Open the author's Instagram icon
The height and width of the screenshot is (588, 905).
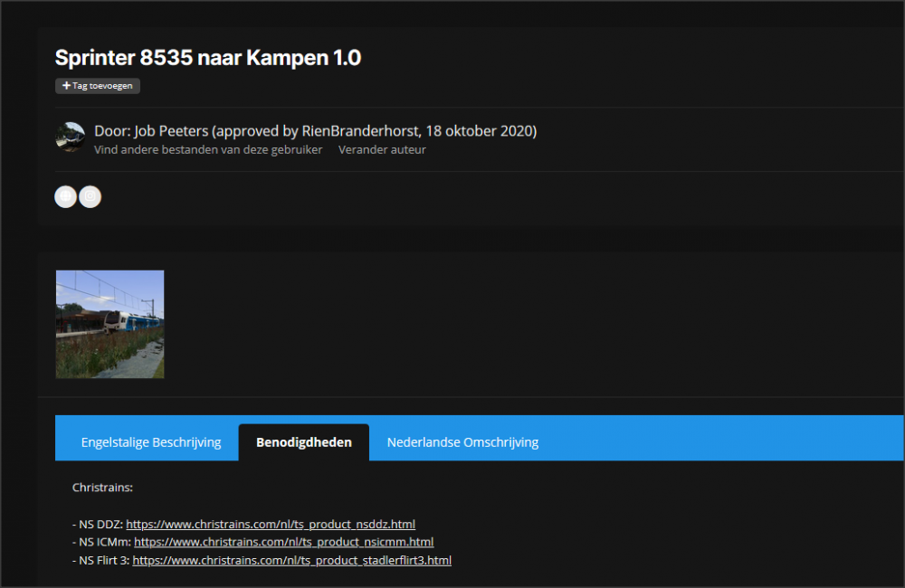[x=90, y=196]
